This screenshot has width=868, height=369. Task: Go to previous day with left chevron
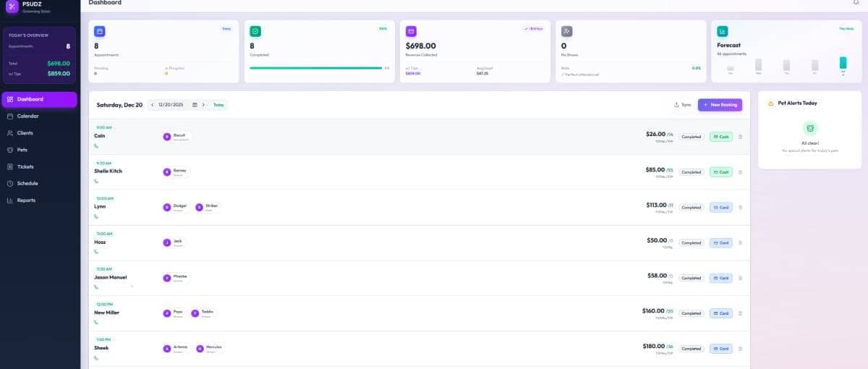coord(153,105)
